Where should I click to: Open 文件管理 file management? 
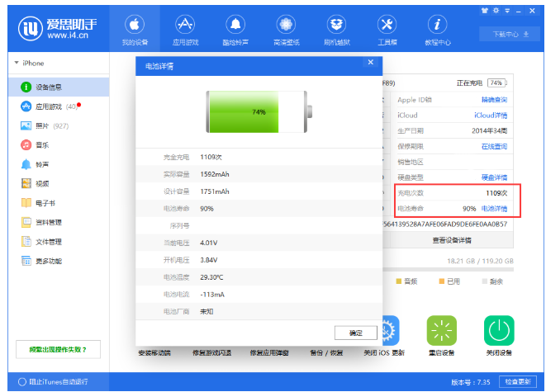pos(59,242)
